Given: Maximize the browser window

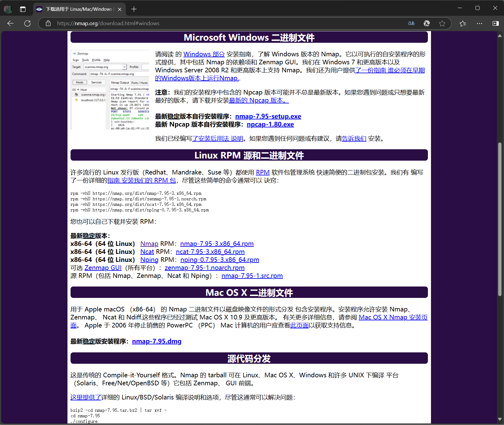Looking at the screenshot, I should 478,8.
